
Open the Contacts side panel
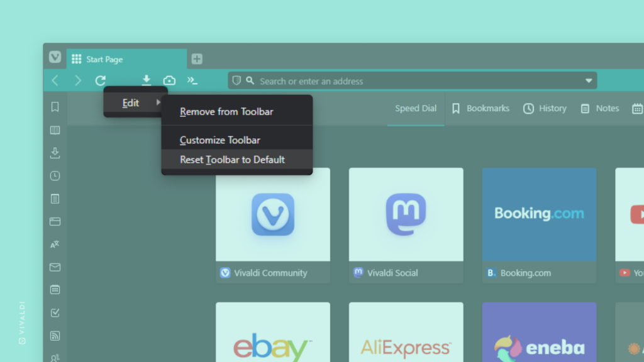(55, 358)
